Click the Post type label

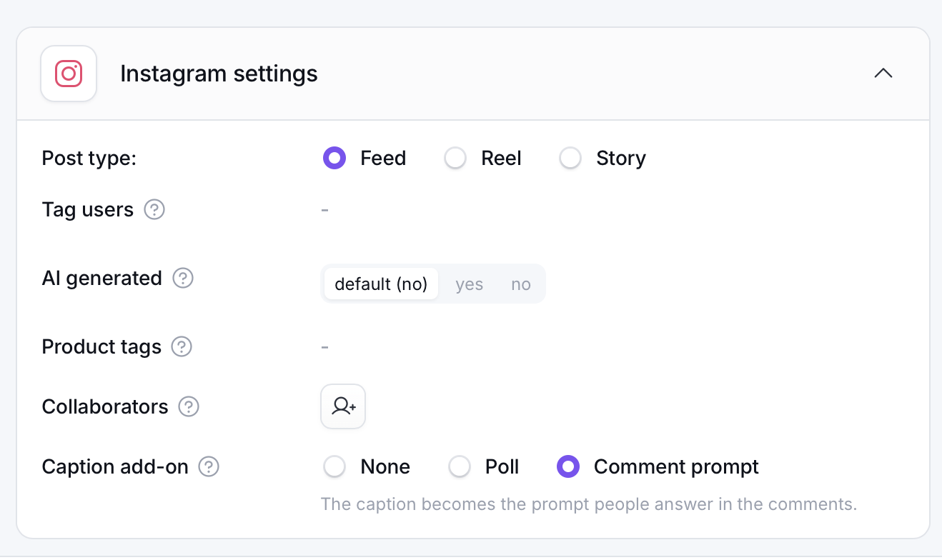[x=89, y=158]
